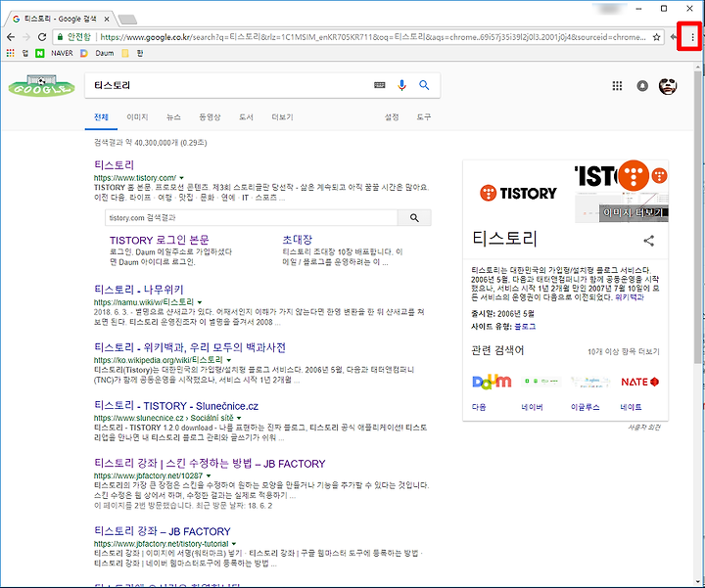The height and width of the screenshot is (588, 705).
Task: Select the Google 검색 browser tab
Action: coord(61,19)
